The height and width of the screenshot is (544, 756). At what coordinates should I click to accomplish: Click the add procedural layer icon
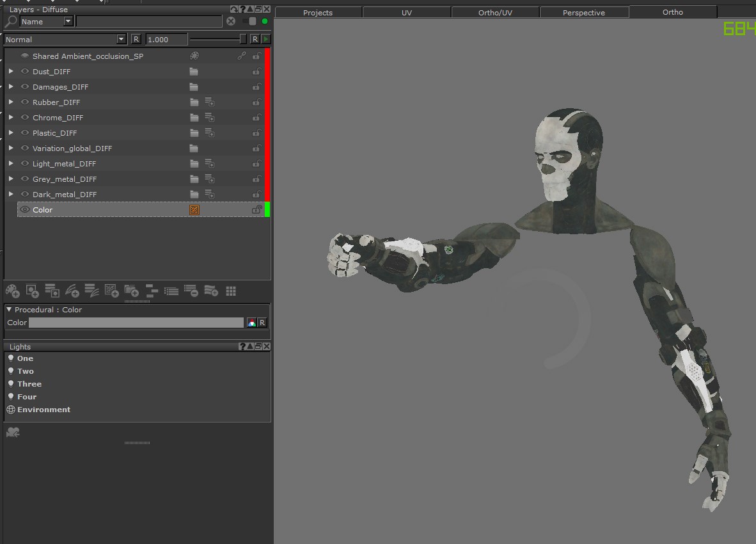(111, 291)
